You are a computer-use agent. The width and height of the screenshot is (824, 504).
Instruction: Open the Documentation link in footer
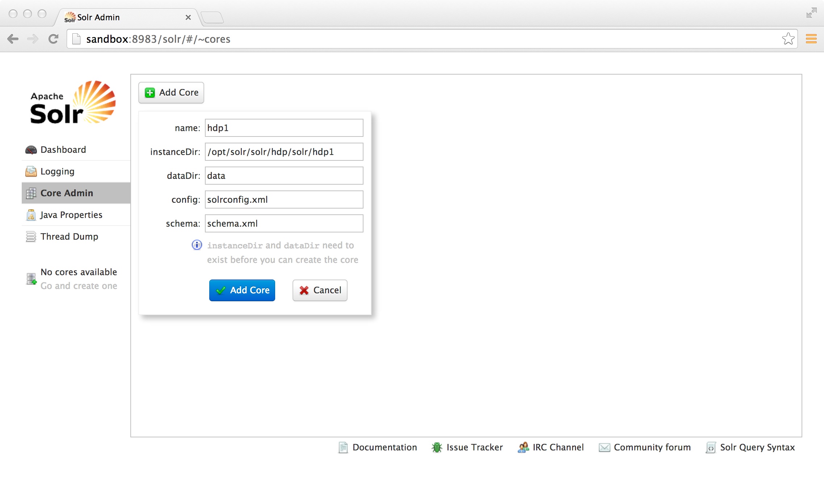click(384, 448)
